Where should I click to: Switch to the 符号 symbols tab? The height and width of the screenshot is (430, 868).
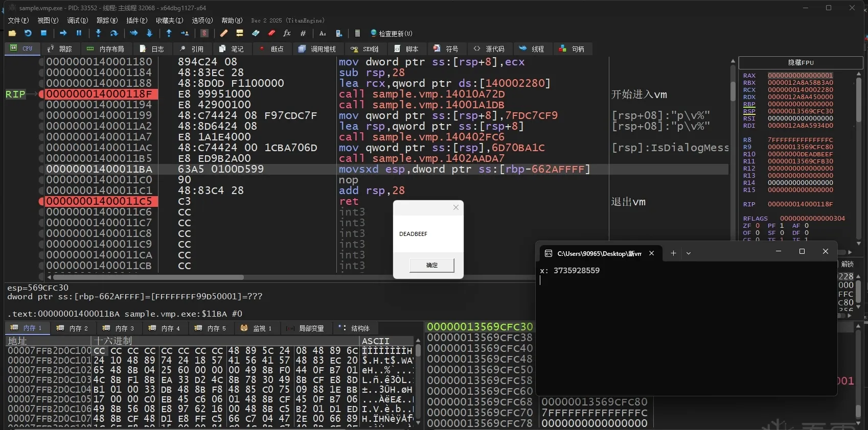pos(446,49)
